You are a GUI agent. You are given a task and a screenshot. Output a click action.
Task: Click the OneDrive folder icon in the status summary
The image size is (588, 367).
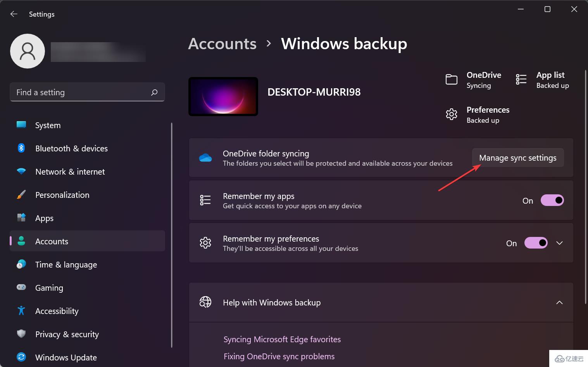452,80
